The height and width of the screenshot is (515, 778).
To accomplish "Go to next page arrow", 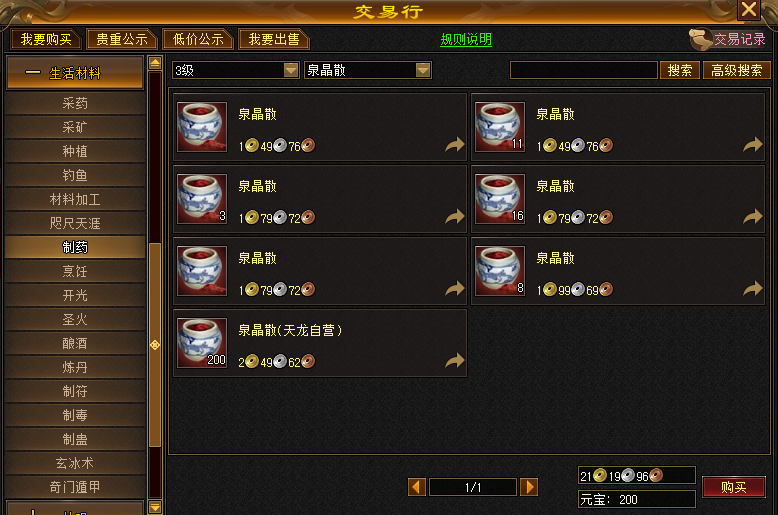I will coord(529,487).
